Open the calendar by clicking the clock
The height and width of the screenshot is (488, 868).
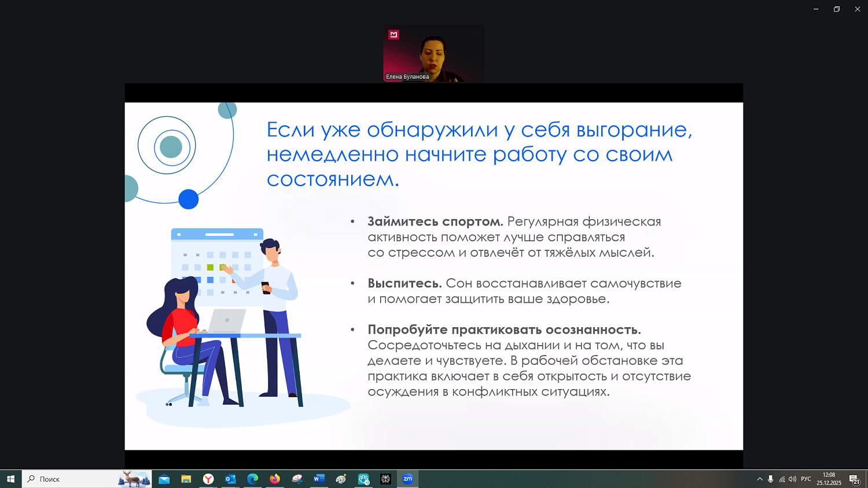click(x=829, y=479)
